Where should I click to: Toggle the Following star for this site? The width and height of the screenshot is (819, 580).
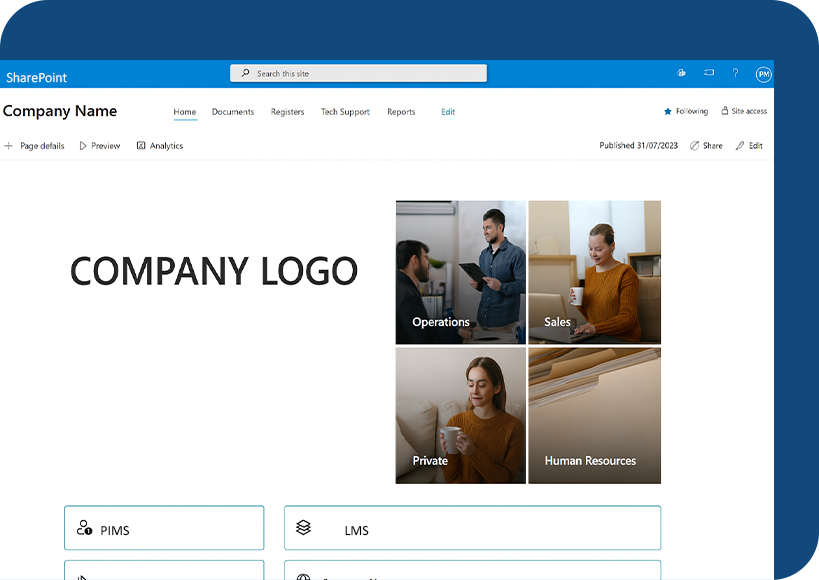coord(668,111)
